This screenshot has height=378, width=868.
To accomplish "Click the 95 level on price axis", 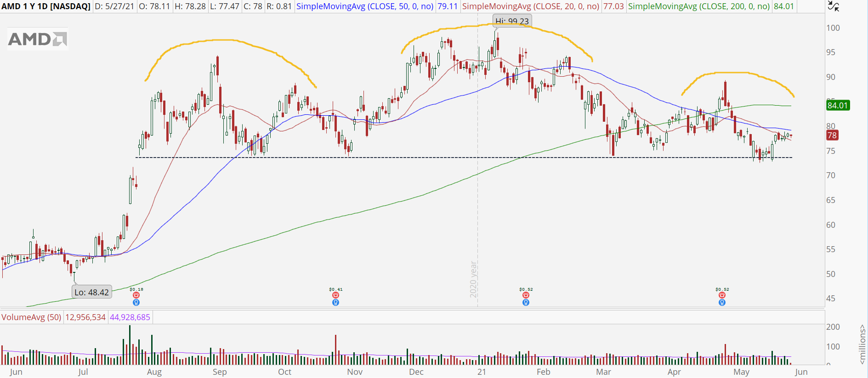I will (x=831, y=52).
